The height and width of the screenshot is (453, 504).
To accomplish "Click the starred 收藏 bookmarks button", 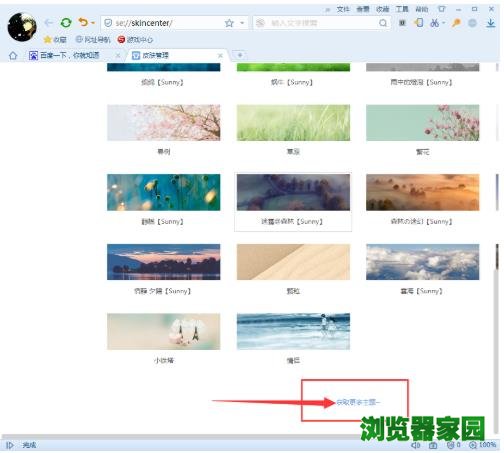I will pyautogui.click(x=55, y=40).
